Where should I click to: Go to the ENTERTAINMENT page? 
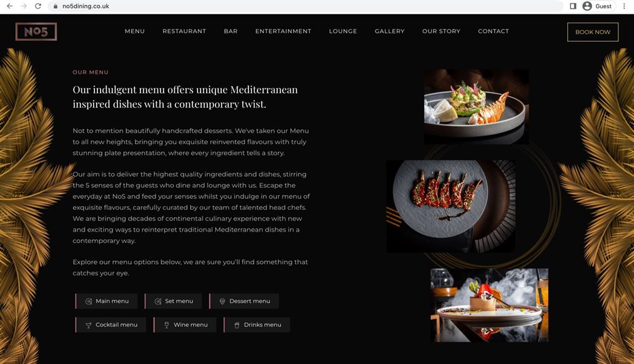click(283, 31)
